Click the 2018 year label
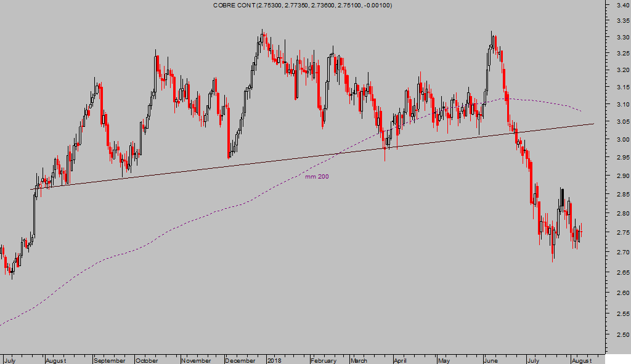The width and height of the screenshot is (631, 364). (x=274, y=360)
